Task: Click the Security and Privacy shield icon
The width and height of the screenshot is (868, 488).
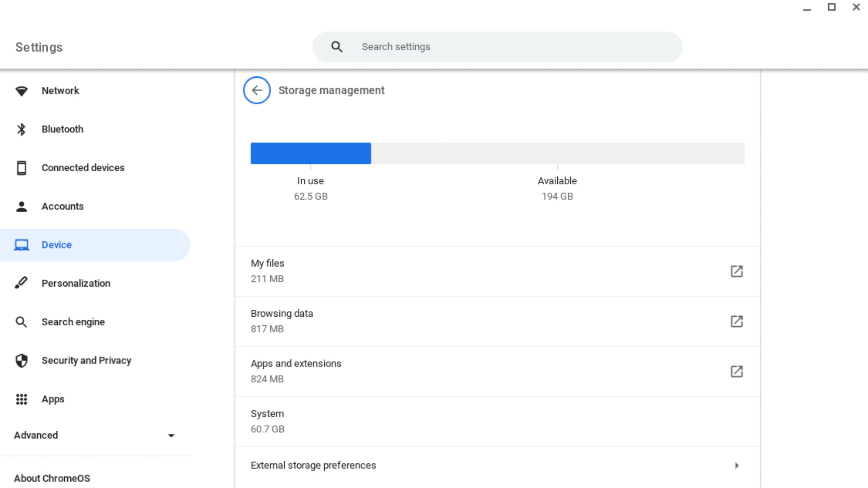Action: [21, 360]
